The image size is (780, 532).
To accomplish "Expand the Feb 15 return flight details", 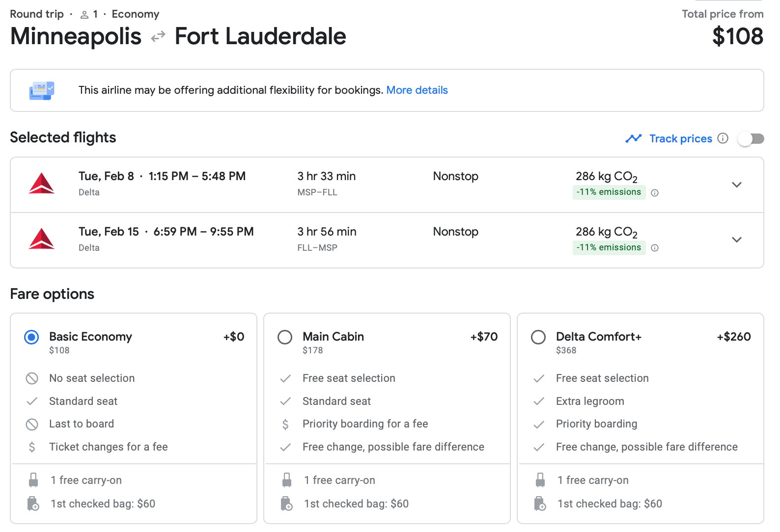I will click(x=736, y=239).
